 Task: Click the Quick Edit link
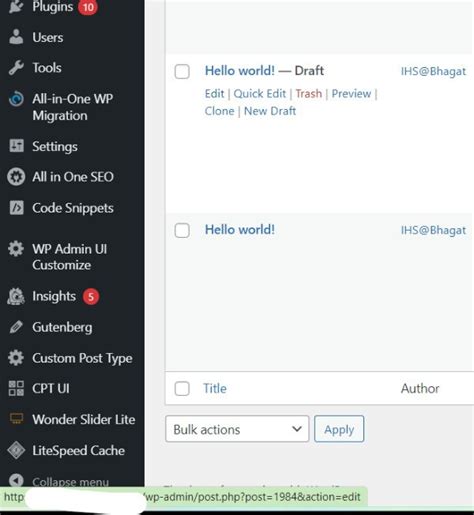tap(260, 94)
